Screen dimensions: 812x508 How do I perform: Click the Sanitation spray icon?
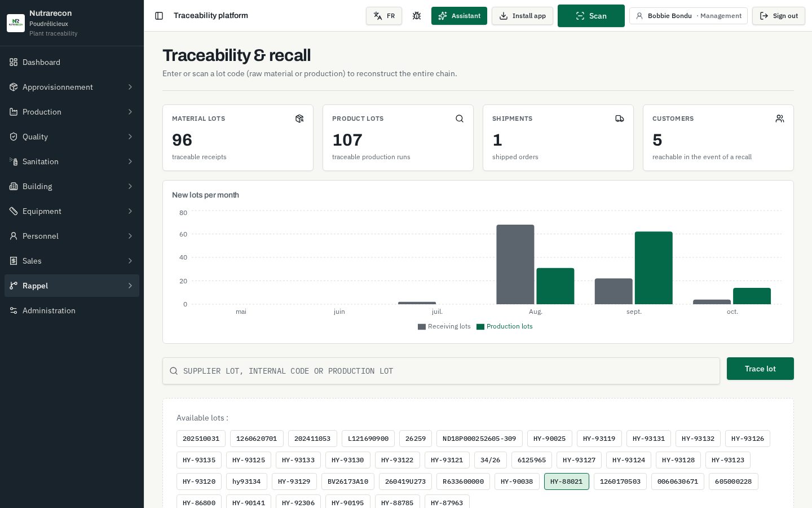14,161
